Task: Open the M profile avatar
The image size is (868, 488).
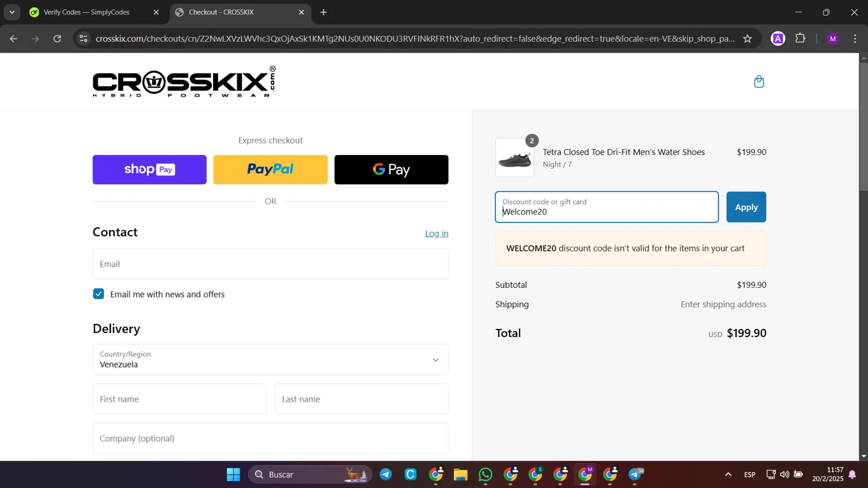Action: pos(833,39)
